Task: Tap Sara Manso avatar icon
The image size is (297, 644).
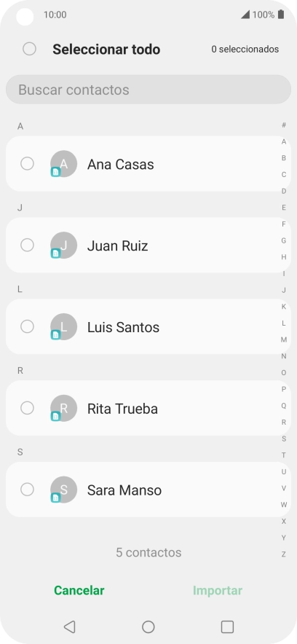Action: (x=63, y=490)
